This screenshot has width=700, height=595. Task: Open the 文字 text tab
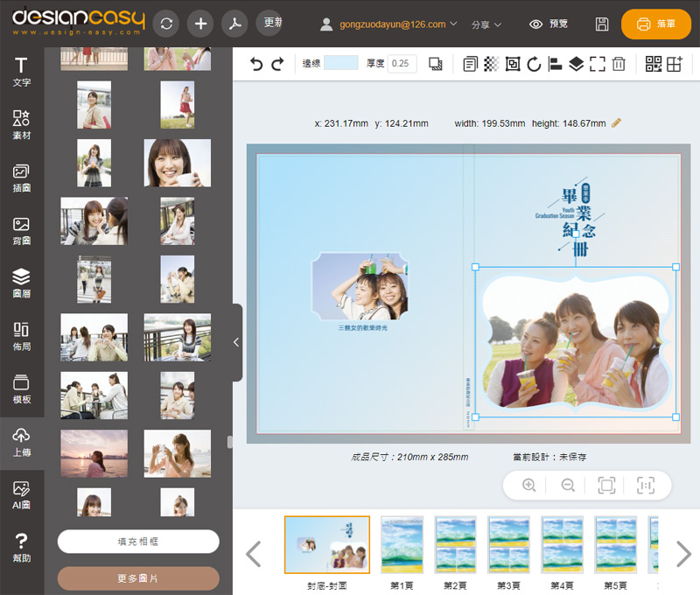pyautogui.click(x=22, y=72)
